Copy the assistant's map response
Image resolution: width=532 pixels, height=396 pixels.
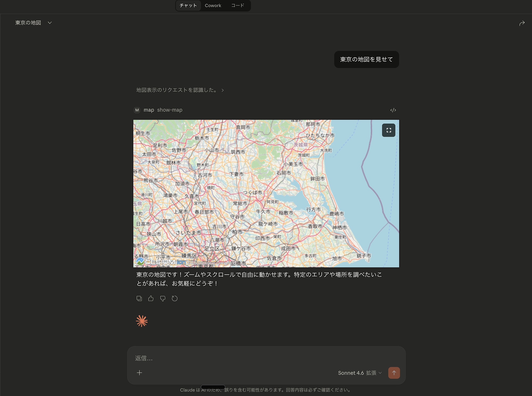point(139,298)
